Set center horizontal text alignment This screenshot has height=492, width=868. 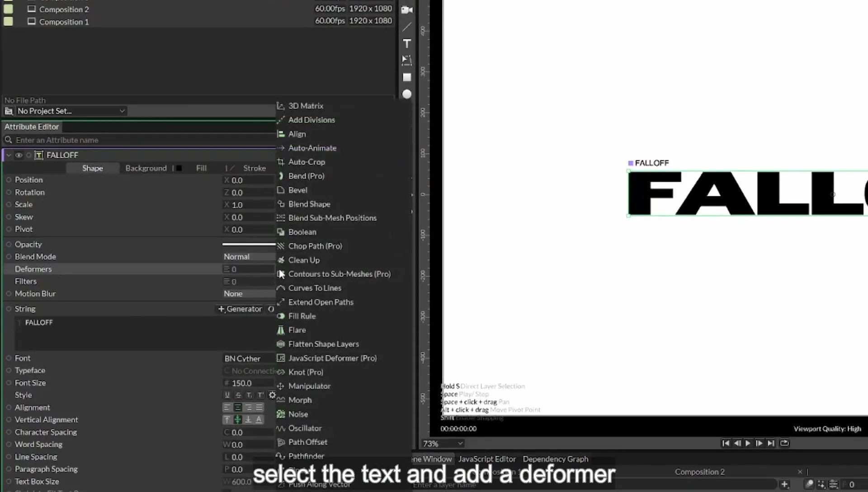[237, 407]
